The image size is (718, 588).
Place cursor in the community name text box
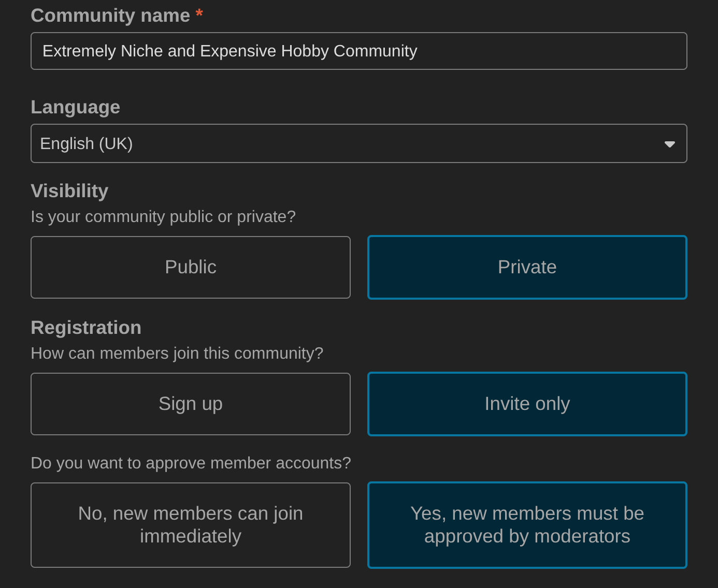coord(359,51)
